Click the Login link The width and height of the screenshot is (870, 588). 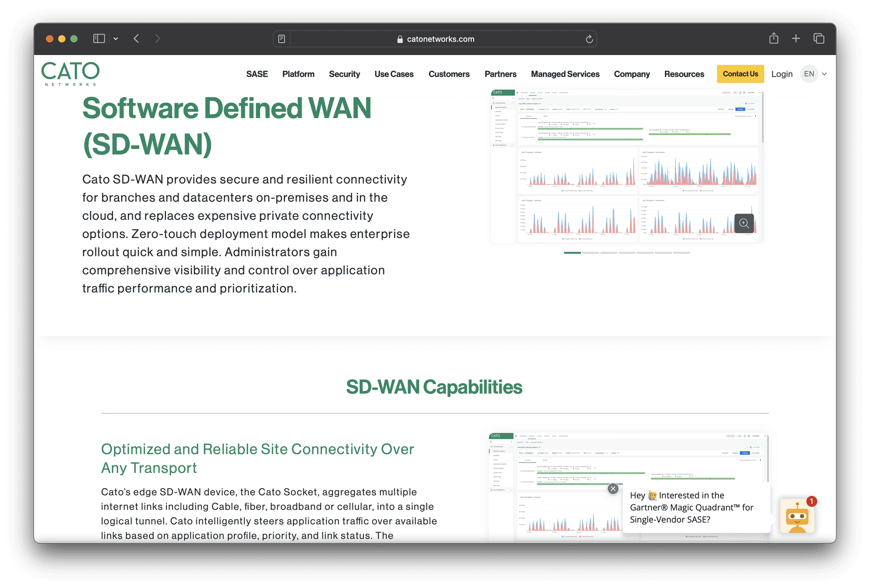click(x=782, y=73)
